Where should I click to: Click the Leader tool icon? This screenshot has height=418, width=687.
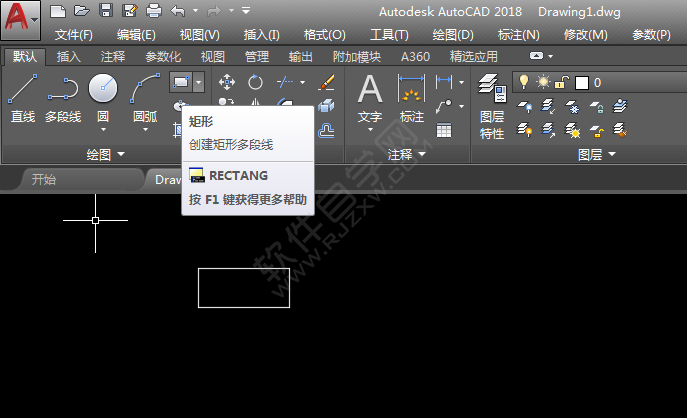(444, 106)
